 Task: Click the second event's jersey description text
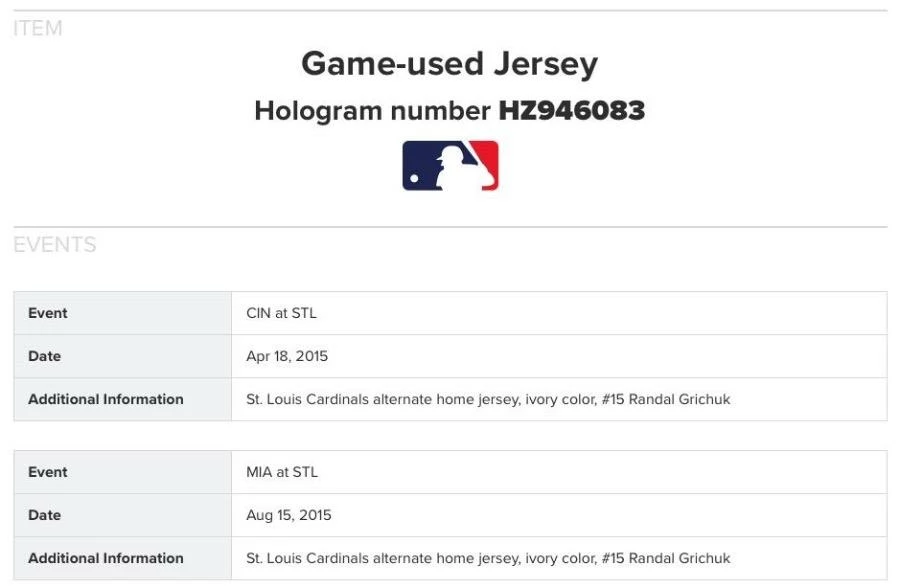(x=488, y=558)
